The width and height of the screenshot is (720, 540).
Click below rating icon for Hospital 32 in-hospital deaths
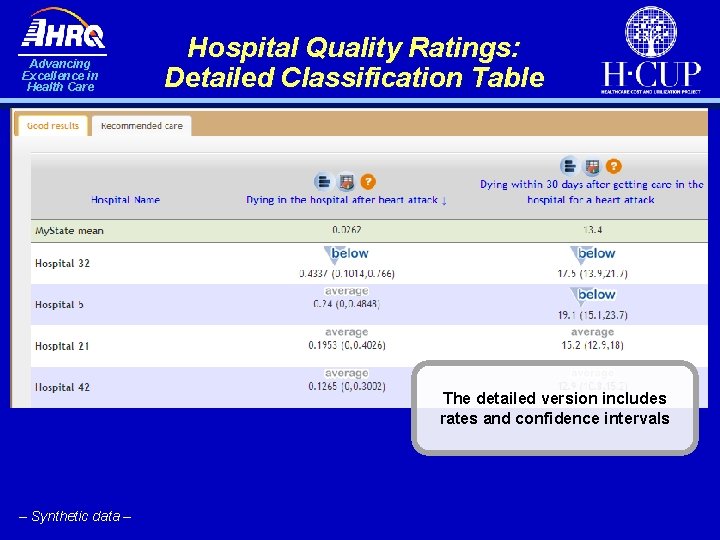point(347,254)
